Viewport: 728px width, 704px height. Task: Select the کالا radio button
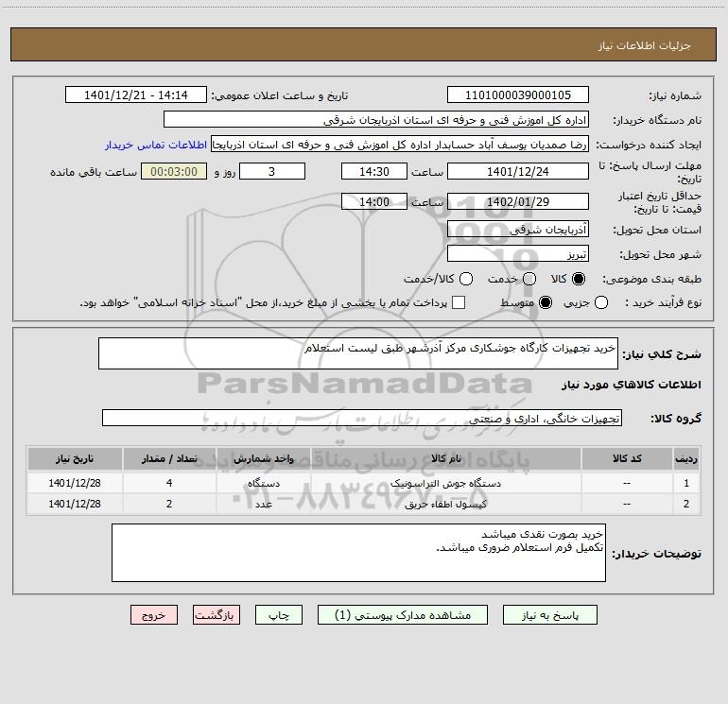[579, 279]
